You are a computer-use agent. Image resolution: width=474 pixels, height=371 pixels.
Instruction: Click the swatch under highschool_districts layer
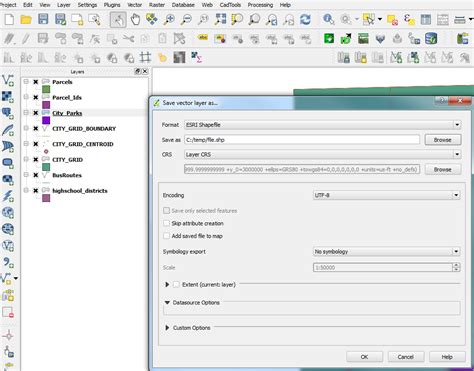coord(46,198)
